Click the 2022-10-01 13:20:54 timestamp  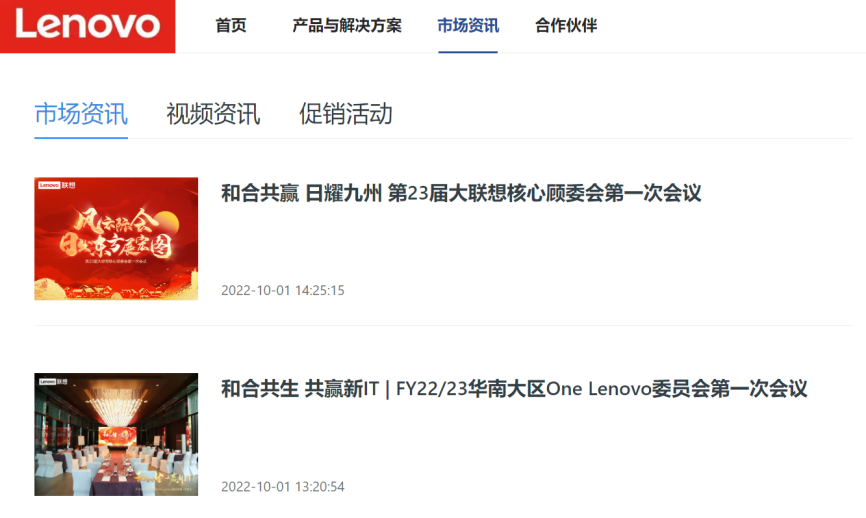tap(283, 487)
